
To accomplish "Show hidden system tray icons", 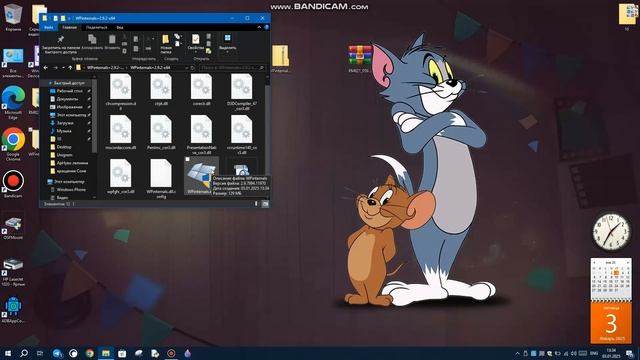I will coord(517,353).
